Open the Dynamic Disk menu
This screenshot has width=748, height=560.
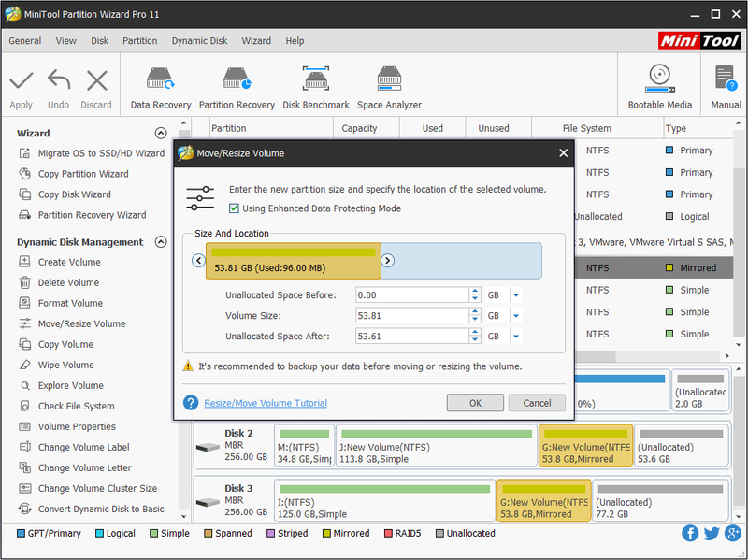pyautogui.click(x=199, y=41)
